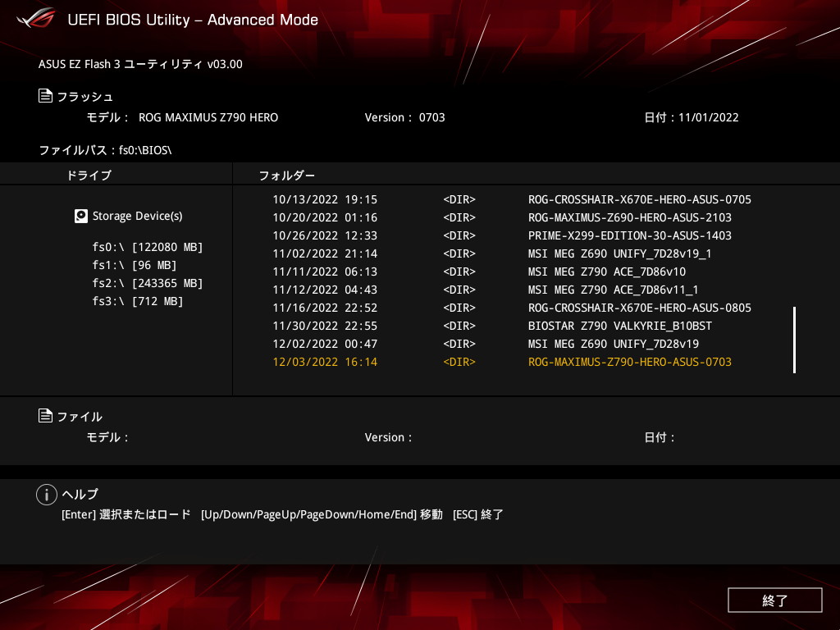The image size is (840, 630).
Task: Click the フラッシュ section heading
Action: [84, 97]
